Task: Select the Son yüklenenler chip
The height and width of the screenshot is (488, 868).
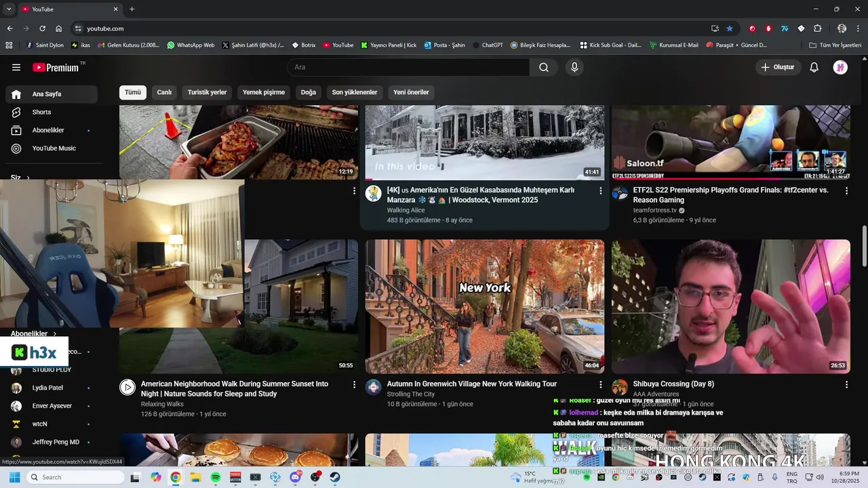Action: coord(355,92)
